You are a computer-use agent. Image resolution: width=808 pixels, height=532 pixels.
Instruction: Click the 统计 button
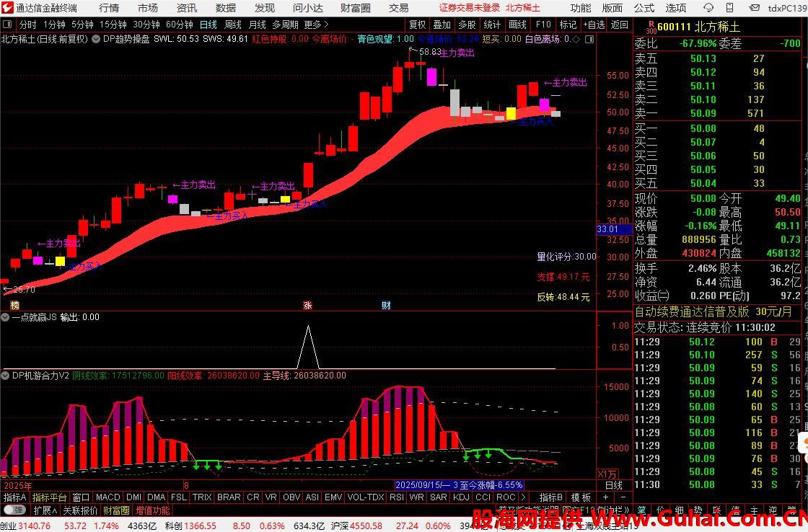coord(492,25)
